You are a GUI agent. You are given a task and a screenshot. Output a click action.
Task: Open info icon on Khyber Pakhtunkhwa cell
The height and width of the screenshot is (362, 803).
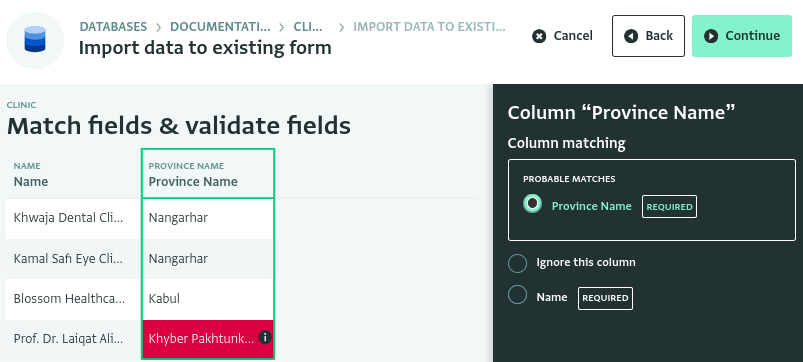(265, 337)
